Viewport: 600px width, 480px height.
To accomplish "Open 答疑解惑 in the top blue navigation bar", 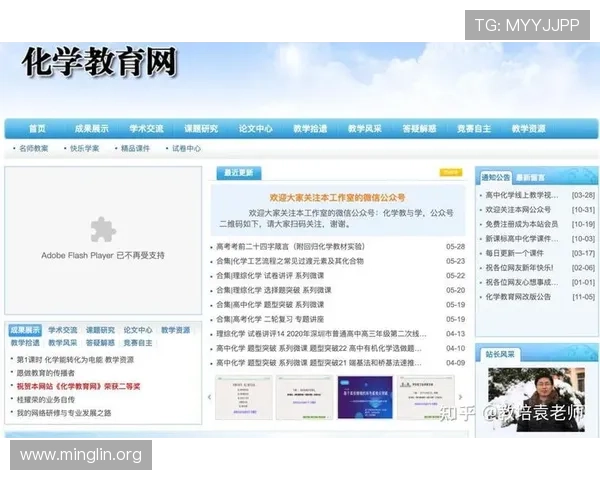I will [419, 129].
